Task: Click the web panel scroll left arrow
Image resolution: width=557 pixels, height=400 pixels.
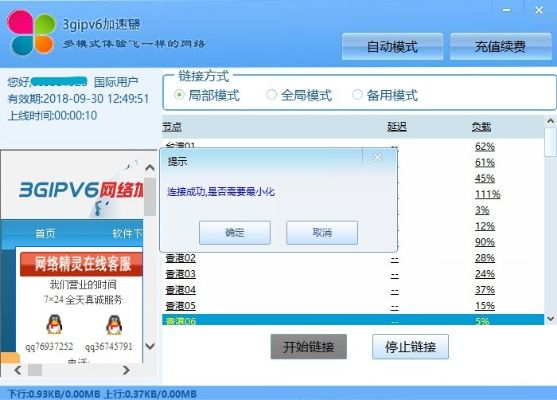Action: 18,370
